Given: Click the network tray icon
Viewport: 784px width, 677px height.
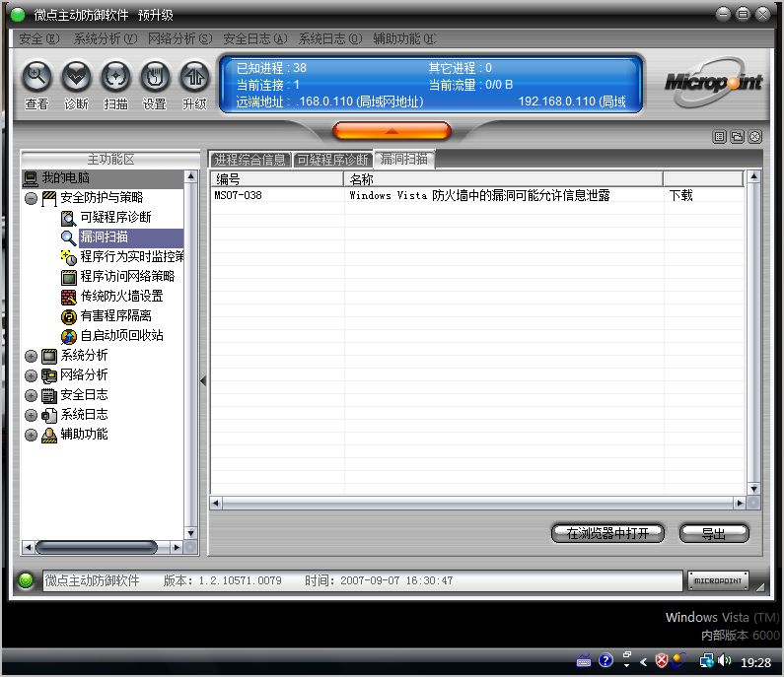Looking at the screenshot, I should (x=707, y=661).
